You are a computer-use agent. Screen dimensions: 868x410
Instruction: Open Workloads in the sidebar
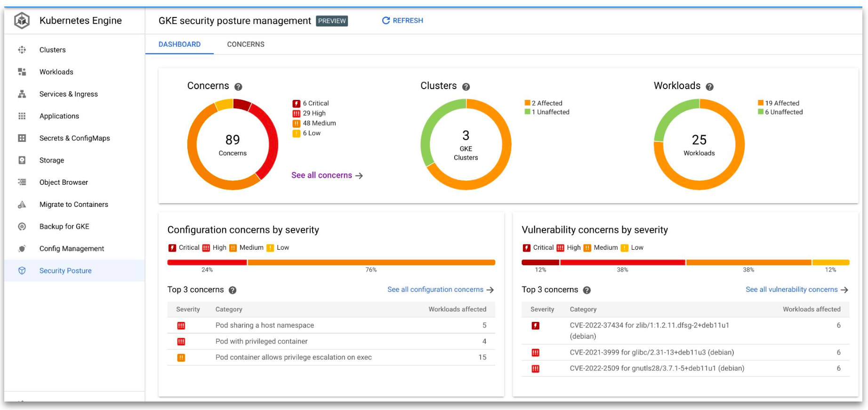[74, 72]
